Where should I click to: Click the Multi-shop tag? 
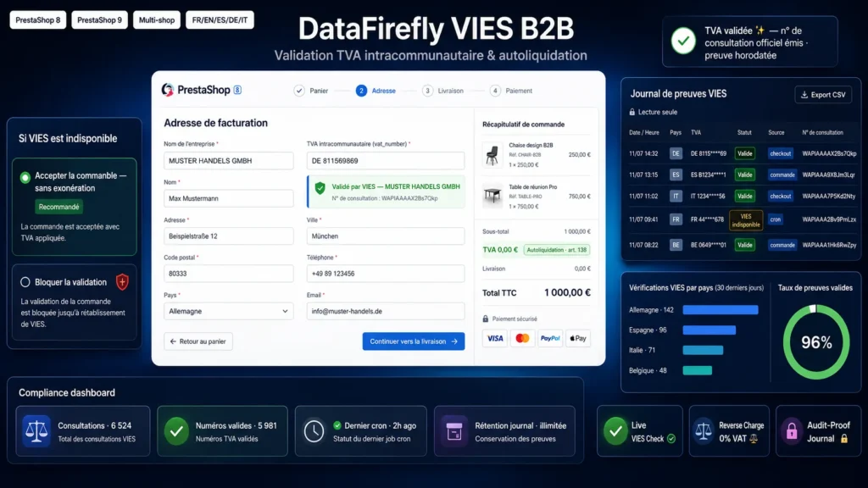157,20
